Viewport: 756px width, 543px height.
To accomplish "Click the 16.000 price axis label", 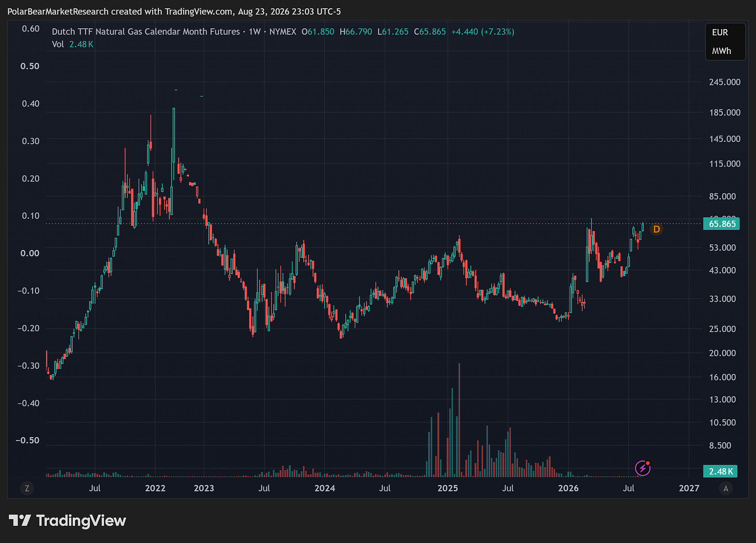I will coord(723,377).
